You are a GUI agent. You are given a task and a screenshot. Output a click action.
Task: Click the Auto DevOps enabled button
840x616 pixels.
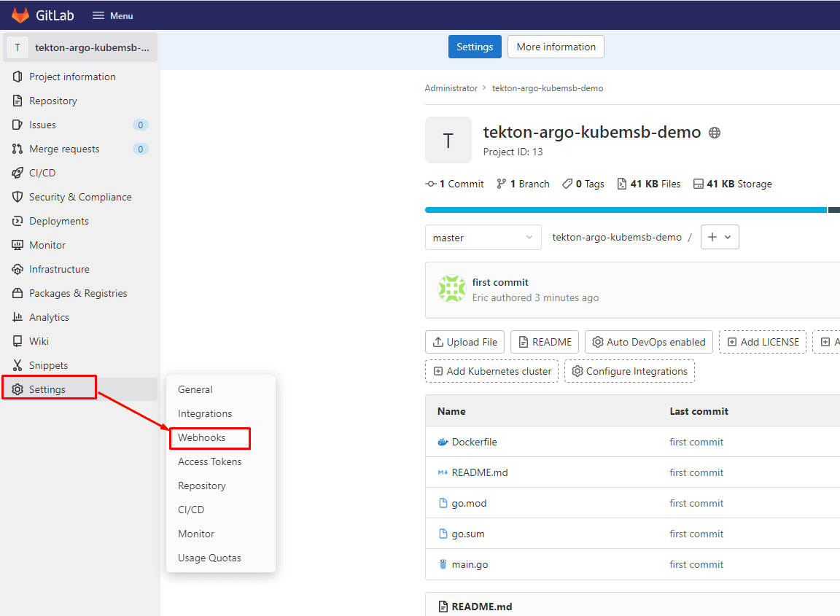[649, 342]
